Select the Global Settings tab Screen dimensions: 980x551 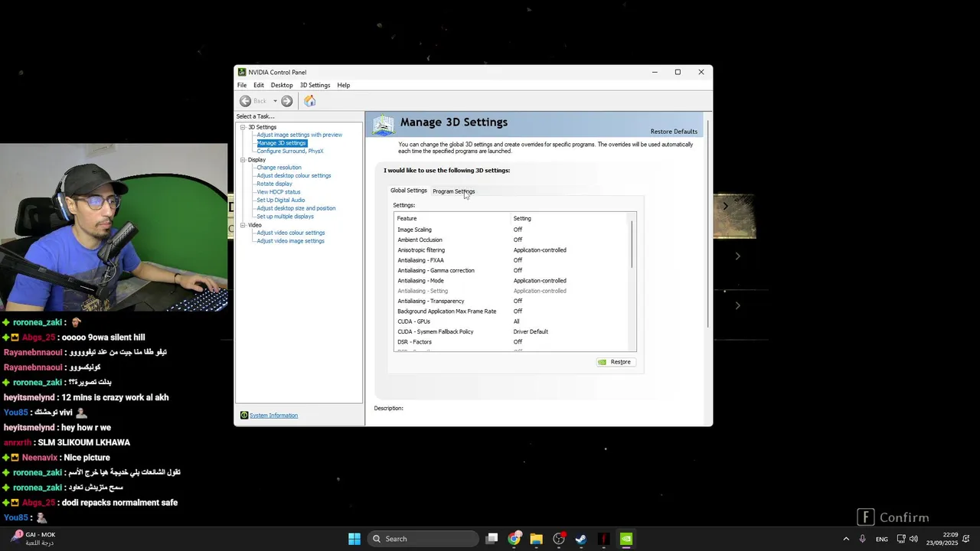pyautogui.click(x=409, y=191)
